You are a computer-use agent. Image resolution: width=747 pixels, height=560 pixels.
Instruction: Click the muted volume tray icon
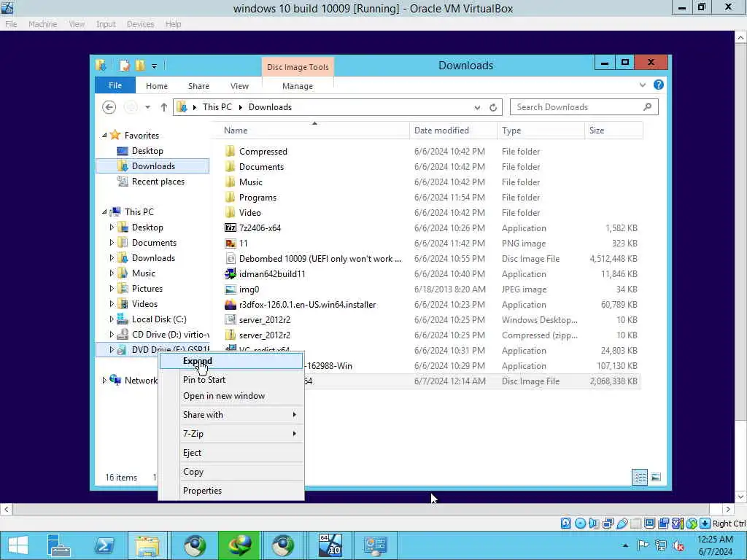tap(678, 545)
